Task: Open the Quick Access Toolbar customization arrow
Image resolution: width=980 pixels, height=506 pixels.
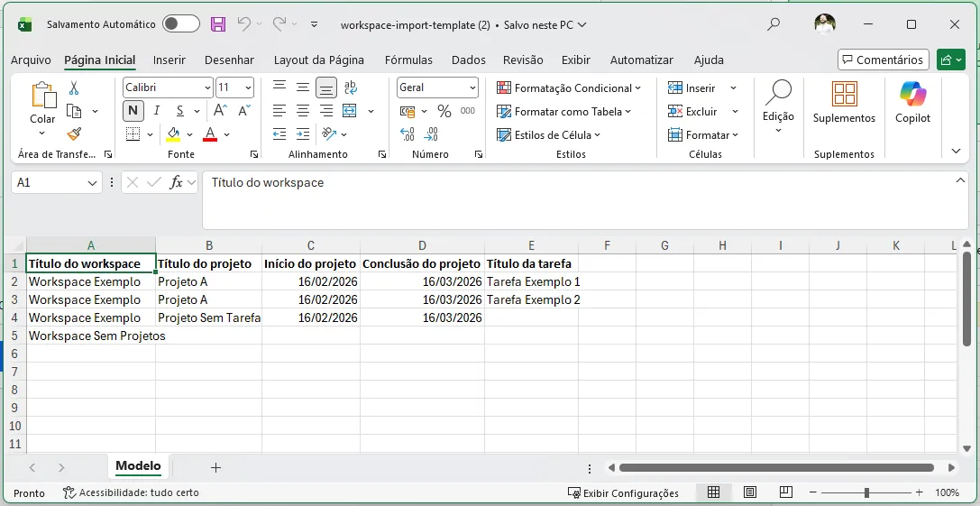Action: pos(315,25)
